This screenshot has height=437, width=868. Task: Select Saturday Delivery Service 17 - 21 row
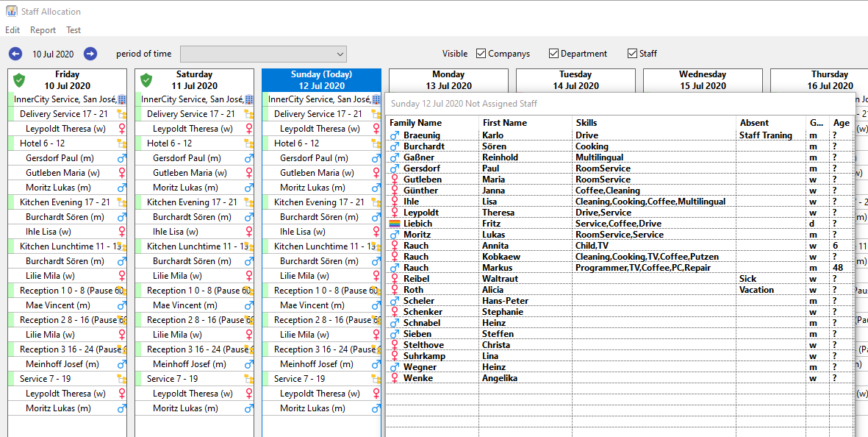(x=194, y=114)
